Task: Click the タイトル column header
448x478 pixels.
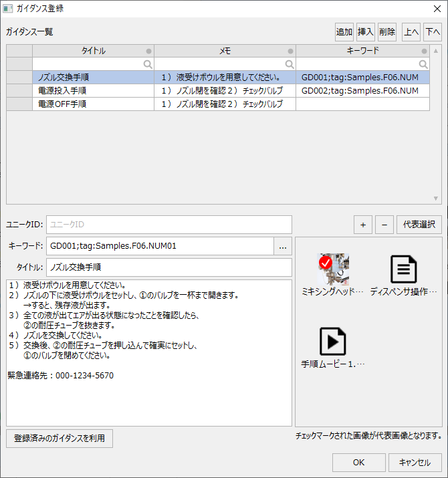Action: (x=94, y=51)
